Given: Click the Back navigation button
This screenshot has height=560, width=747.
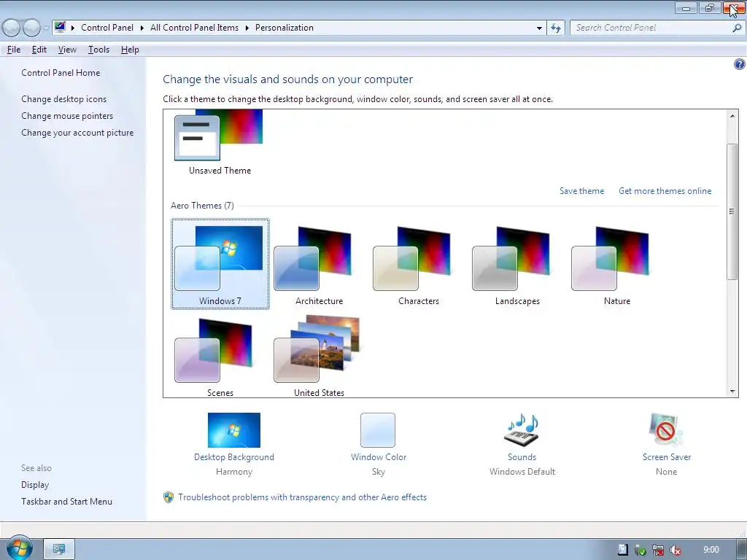Looking at the screenshot, I should (x=12, y=28).
